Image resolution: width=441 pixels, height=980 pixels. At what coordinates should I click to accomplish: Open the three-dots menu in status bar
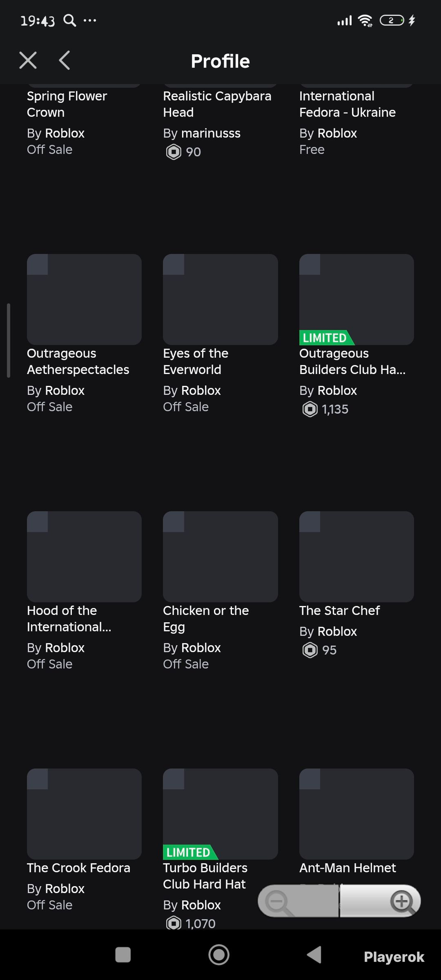click(x=90, y=20)
